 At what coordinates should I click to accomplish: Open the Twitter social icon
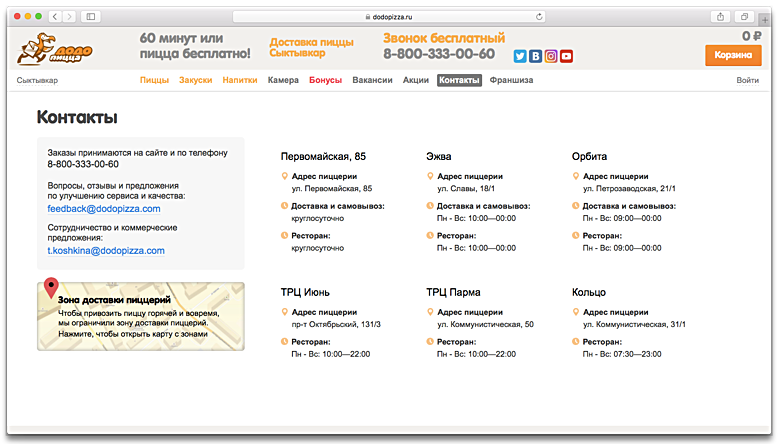[520, 56]
